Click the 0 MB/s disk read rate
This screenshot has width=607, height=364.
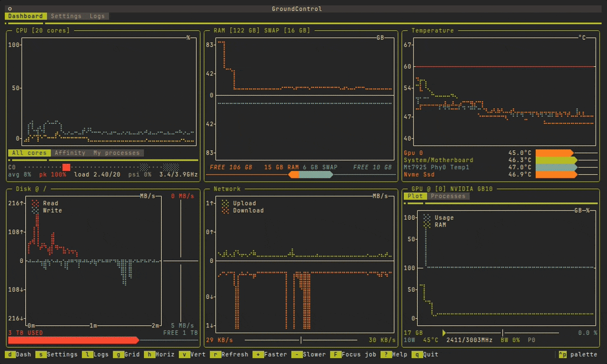pos(182,196)
